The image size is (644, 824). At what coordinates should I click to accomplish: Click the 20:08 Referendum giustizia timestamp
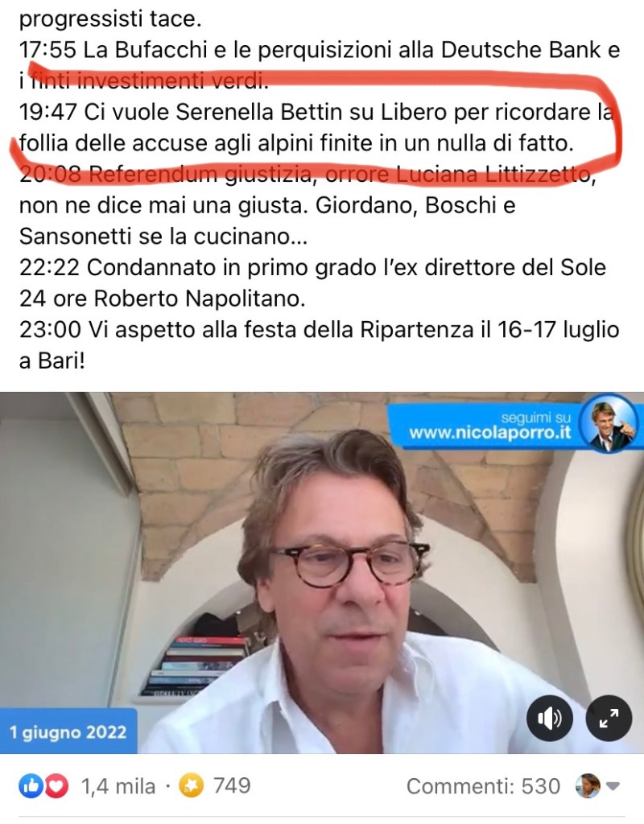51,175
